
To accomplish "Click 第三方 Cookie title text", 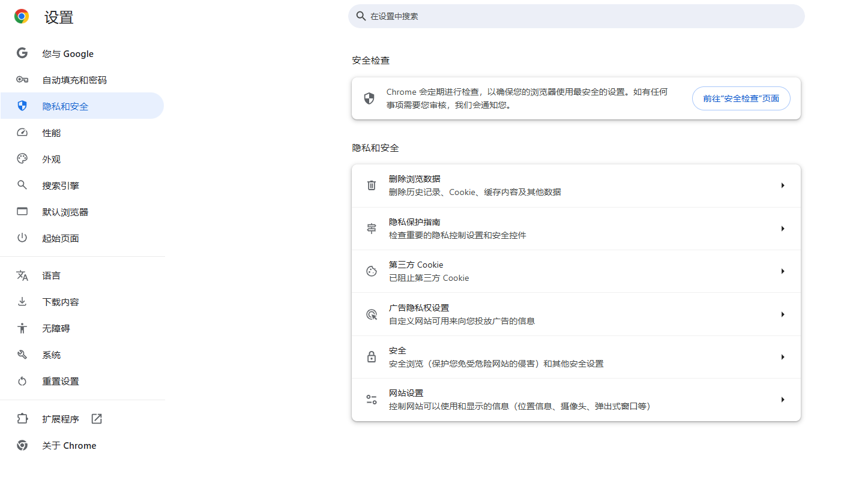I will coord(416,265).
